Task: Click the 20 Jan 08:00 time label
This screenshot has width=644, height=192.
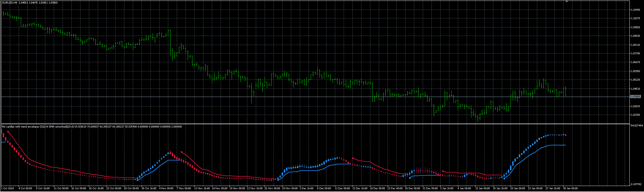Action: coord(518,188)
